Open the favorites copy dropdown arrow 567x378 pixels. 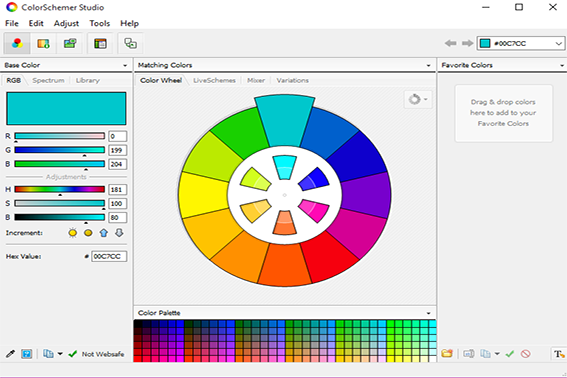click(x=497, y=354)
